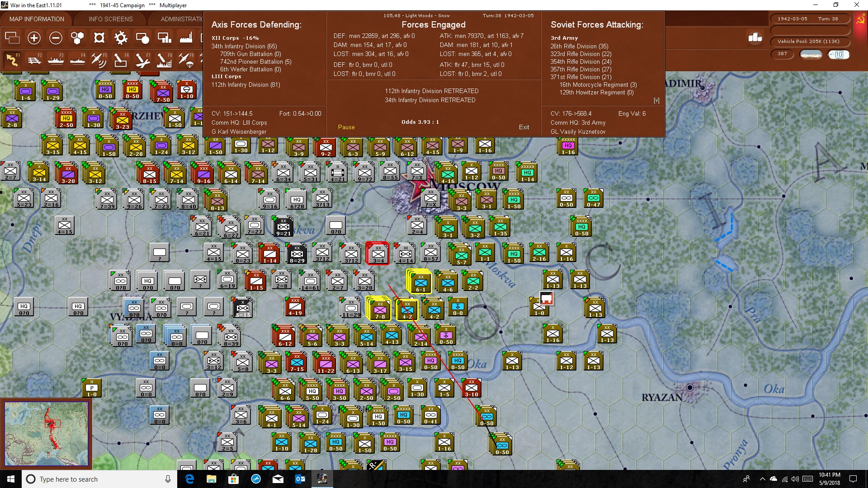The height and width of the screenshot is (488, 868).
Task: Open Outlook from taskbar
Action: [x=300, y=479]
